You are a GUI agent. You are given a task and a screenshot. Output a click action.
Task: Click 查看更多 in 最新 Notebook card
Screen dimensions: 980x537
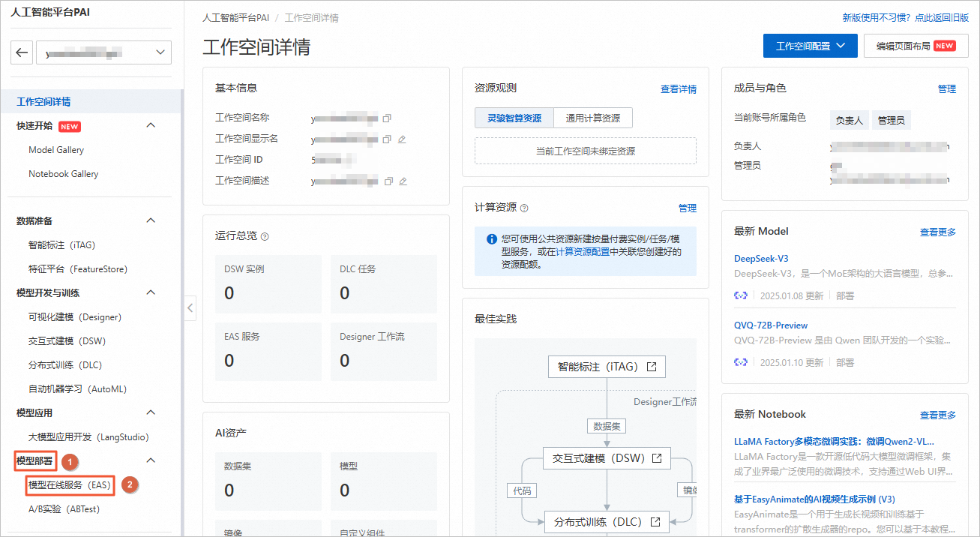click(x=938, y=415)
